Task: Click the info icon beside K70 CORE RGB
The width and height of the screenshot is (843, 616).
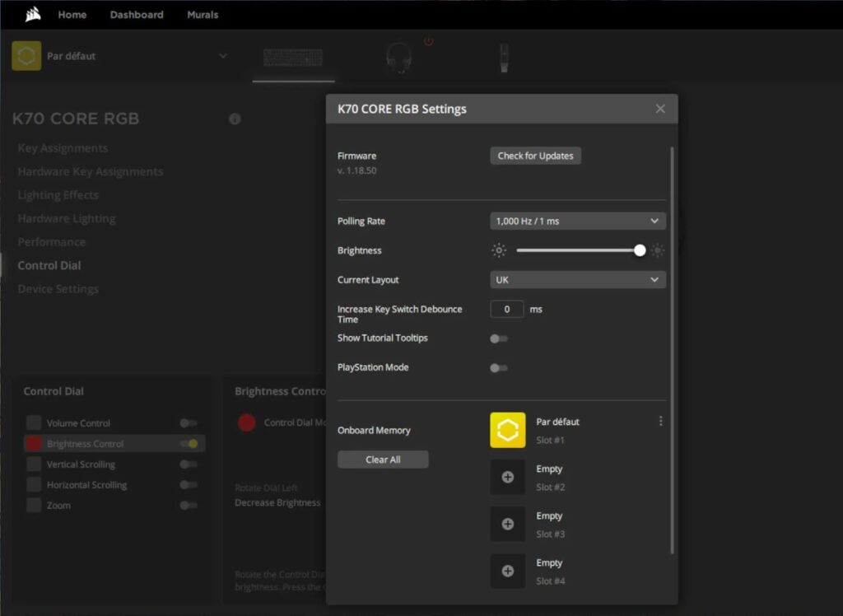Action: click(x=235, y=119)
